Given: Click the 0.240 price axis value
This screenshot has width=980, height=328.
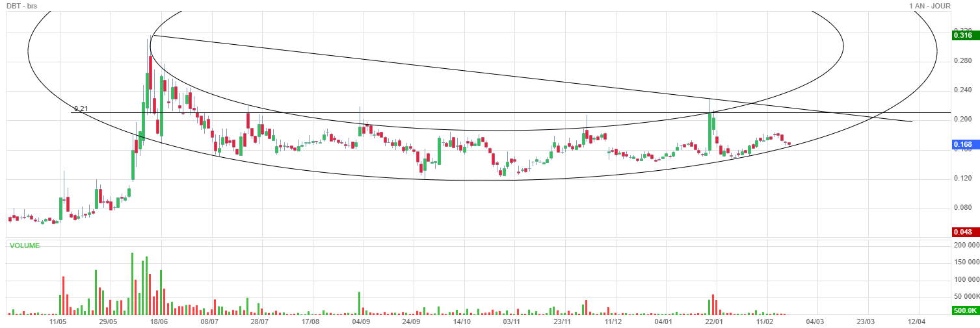Looking at the screenshot, I should [x=962, y=90].
